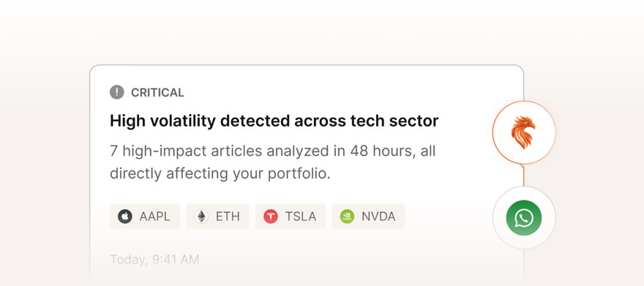The image size is (644, 286).
Task: Select the ETH ticker label
Action: (228, 217)
